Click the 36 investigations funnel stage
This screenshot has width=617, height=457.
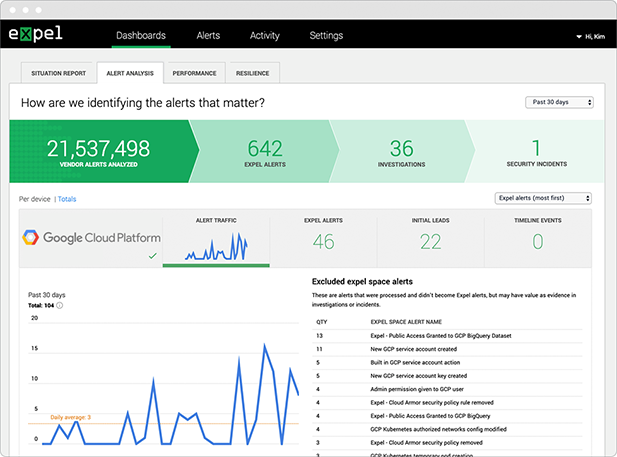[401, 152]
